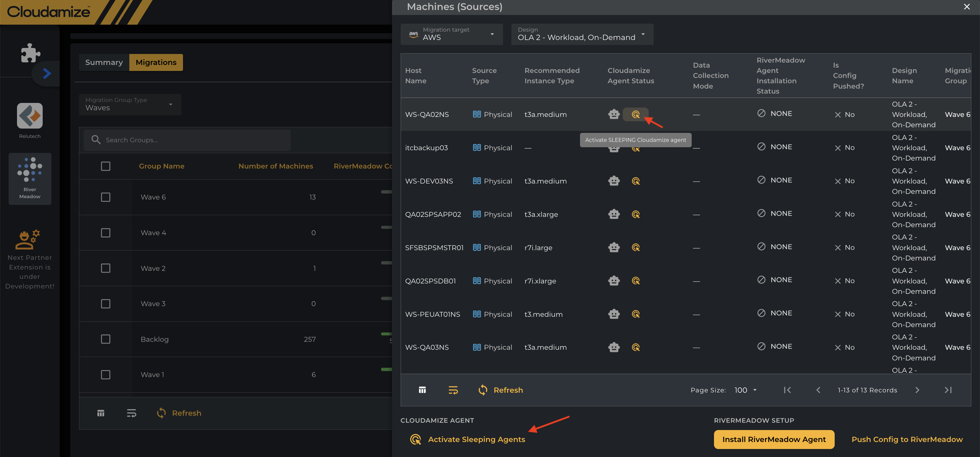Click agent robot icon for WS-PEUAT01NS

pyautogui.click(x=614, y=314)
